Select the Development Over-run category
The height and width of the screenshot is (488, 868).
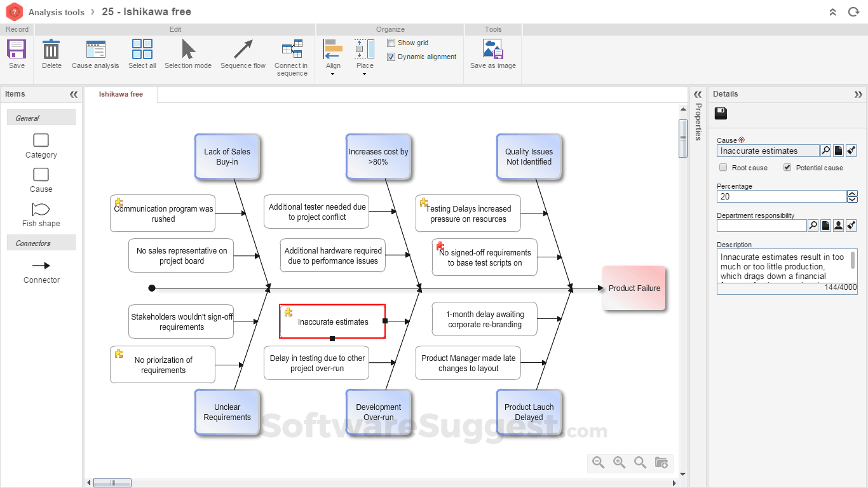click(x=378, y=412)
